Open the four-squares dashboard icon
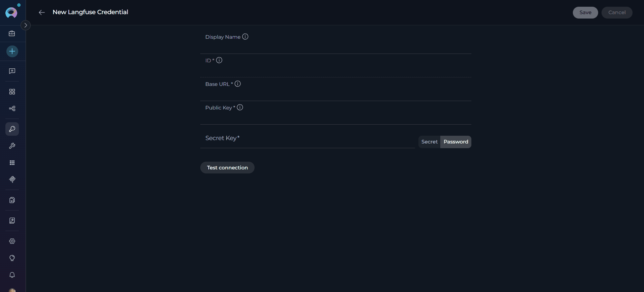644x292 pixels. (x=12, y=92)
